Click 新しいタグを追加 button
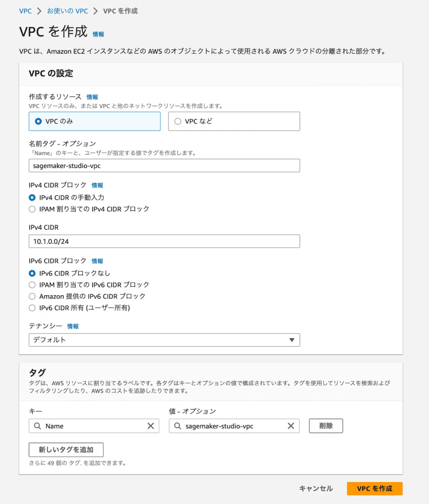 click(66, 450)
